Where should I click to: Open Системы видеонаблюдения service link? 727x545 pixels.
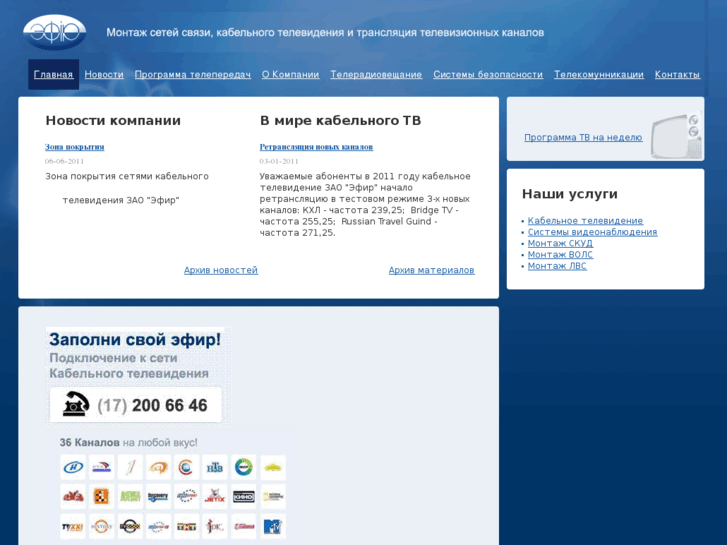point(592,232)
